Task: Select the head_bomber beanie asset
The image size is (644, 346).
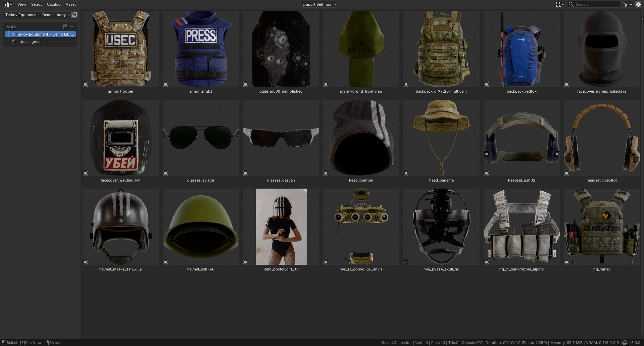Action: coord(361,138)
